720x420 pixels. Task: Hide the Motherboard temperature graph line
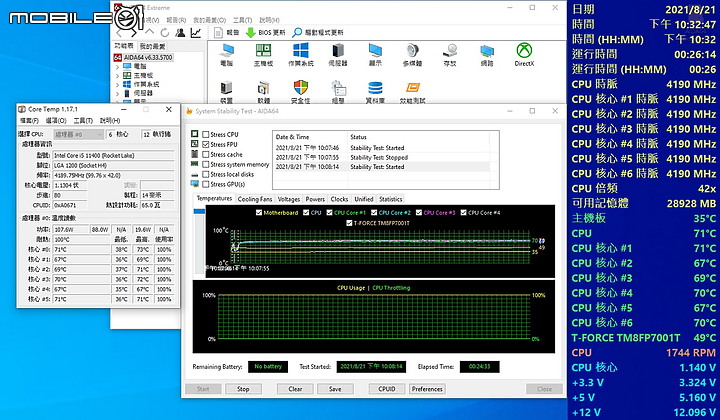259,213
